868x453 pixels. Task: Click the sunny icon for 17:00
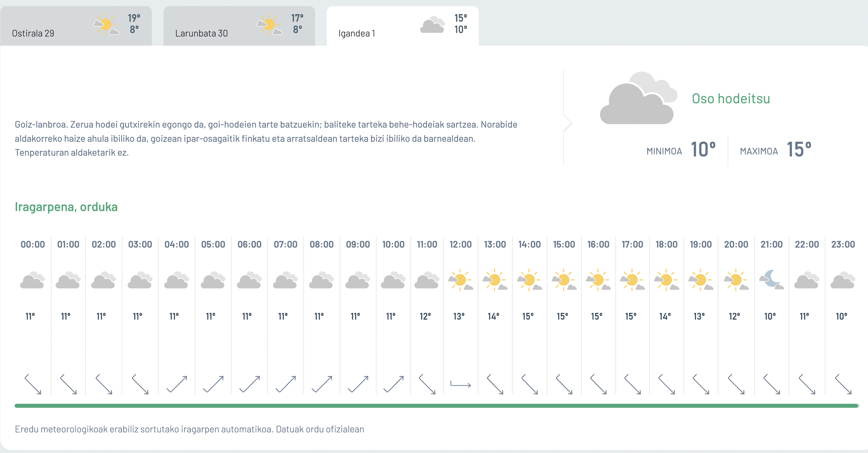point(632,280)
